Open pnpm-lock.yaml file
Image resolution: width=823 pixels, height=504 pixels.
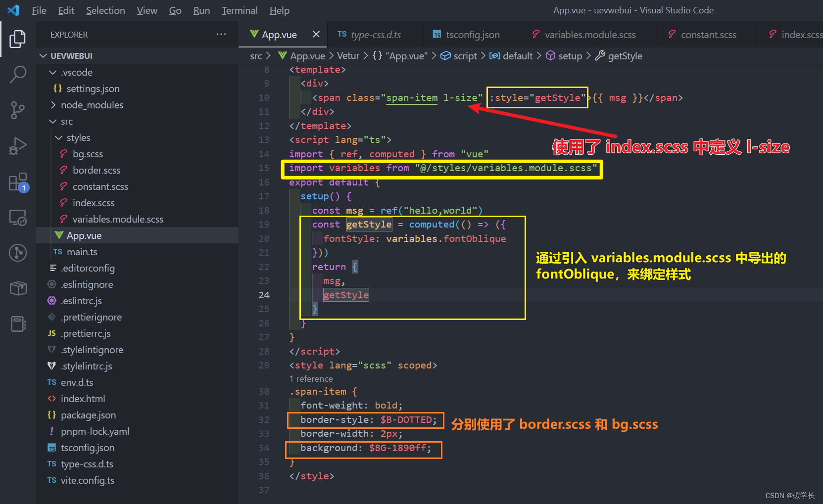(137, 431)
